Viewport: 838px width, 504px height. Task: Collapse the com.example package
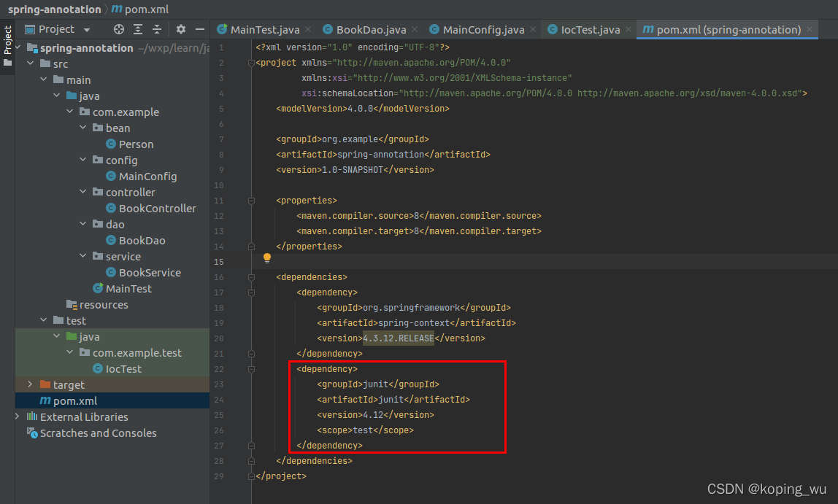coord(70,112)
